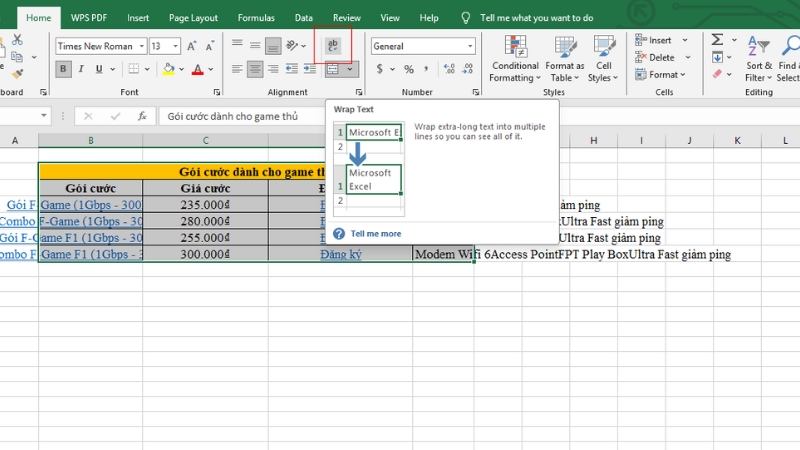Open the Formulas tab
Screen dimensions: 800x450
256,18
